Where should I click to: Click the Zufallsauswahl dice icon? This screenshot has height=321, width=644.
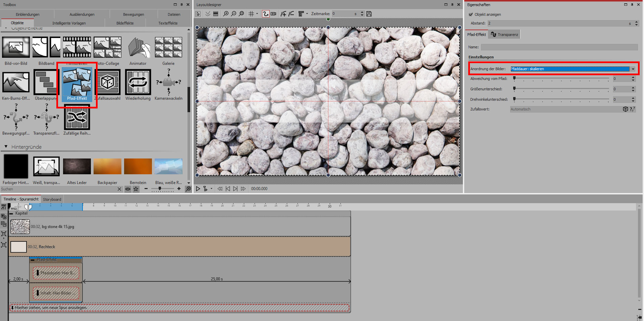(108, 82)
